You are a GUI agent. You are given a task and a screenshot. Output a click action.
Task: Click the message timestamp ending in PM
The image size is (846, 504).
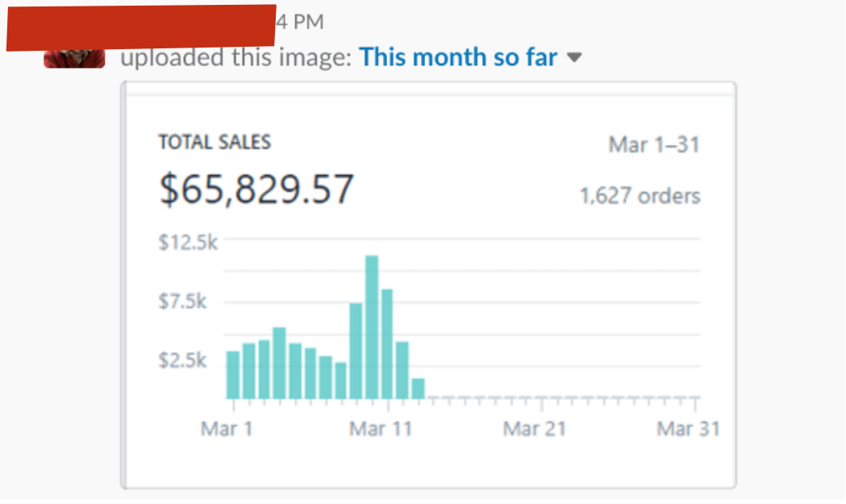click(300, 22)
